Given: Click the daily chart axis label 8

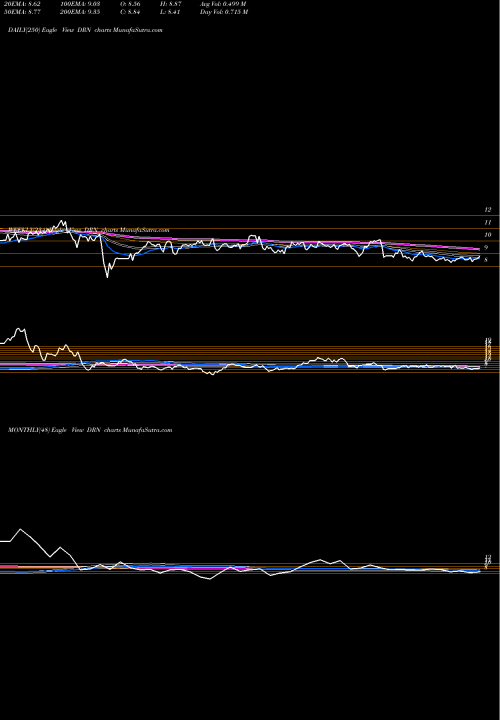Looking at the screenshot, I should [486, 260].
